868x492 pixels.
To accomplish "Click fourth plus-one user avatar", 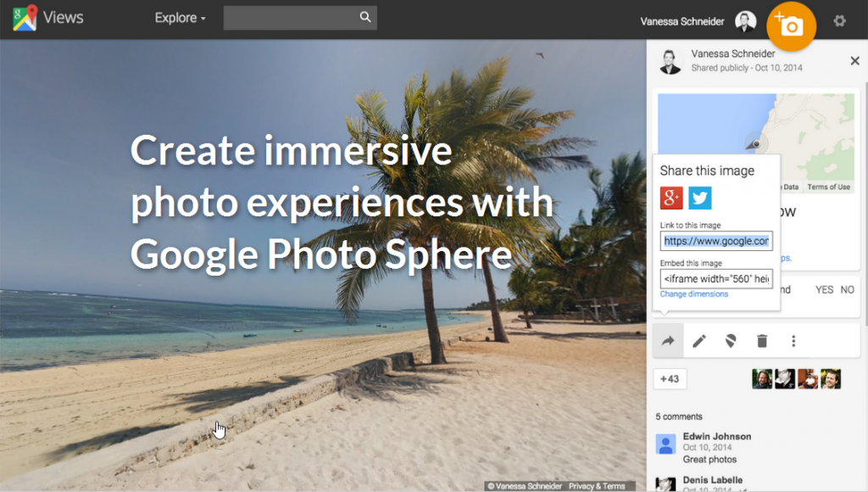I will (x=831, y=379).
